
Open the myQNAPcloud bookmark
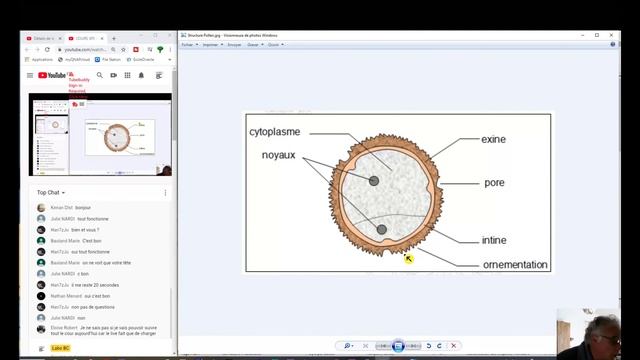coord(73,60)
